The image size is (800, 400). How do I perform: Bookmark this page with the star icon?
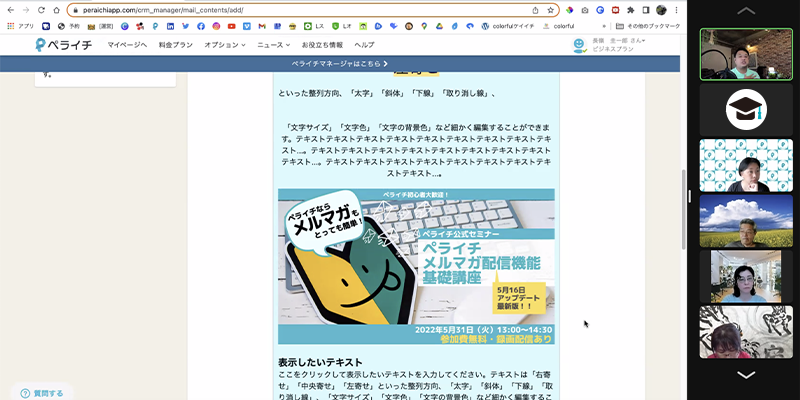(551, 10)
